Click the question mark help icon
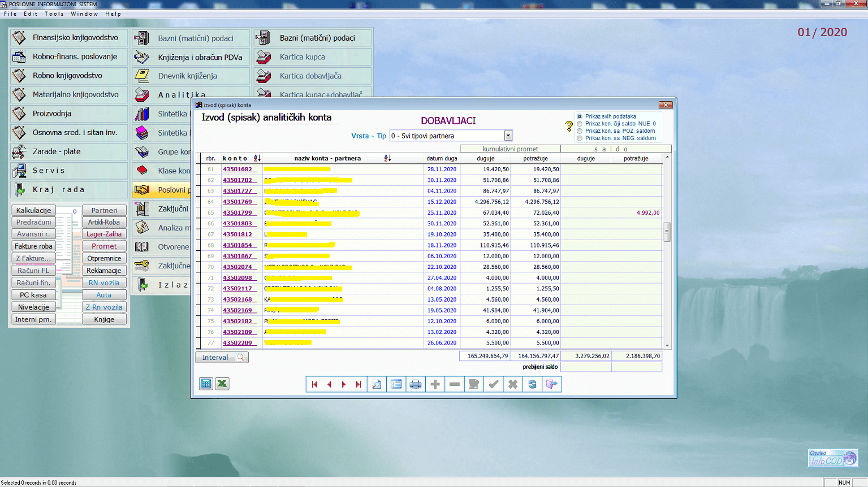This screenshot has height=487, width=868. point(569,127)
